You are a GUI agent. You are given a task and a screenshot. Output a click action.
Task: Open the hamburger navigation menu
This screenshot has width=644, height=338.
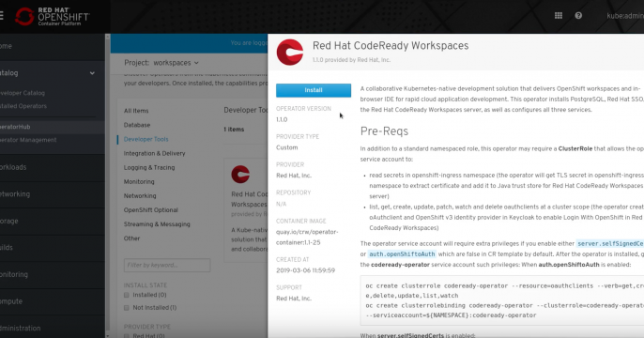(x=1, y=16)
